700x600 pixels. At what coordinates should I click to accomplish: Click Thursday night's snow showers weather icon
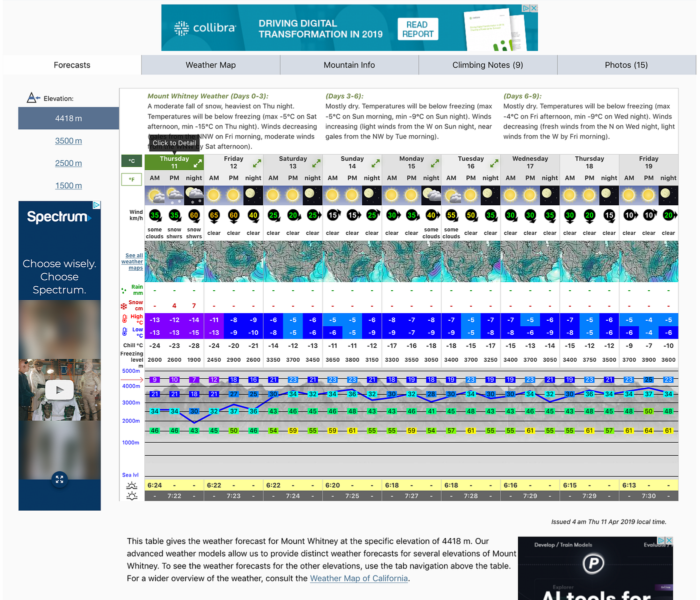(x=193, y=195)
